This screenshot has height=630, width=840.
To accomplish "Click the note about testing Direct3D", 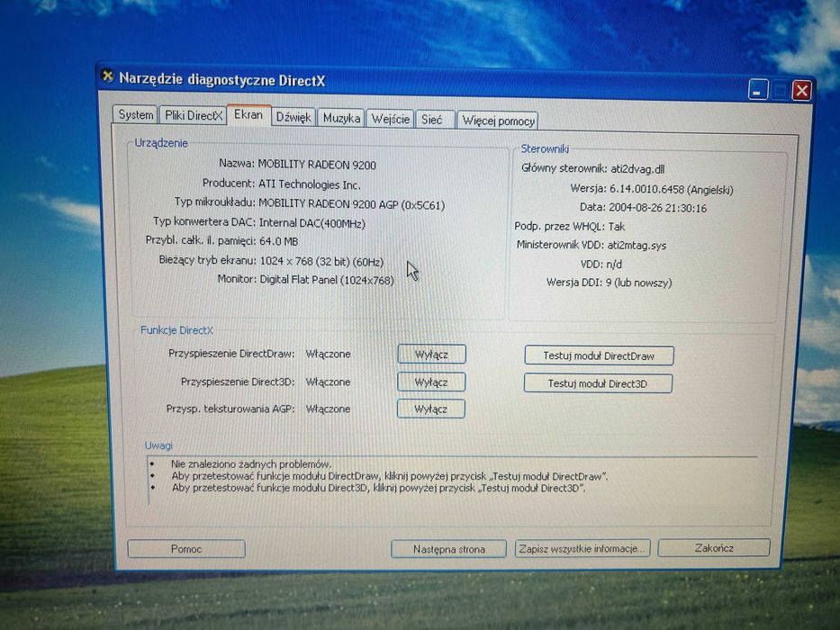I will (378, 488).
